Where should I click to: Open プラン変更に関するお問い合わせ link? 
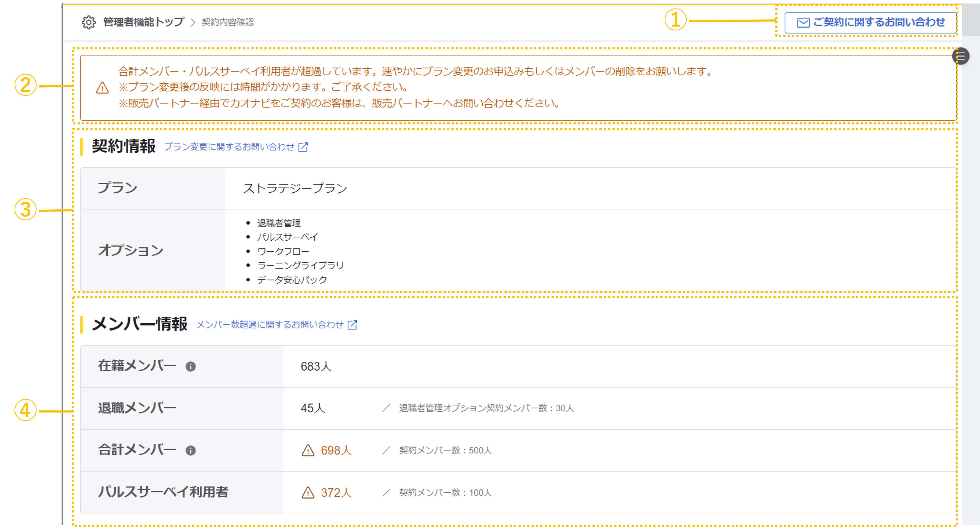pos(229,147)
